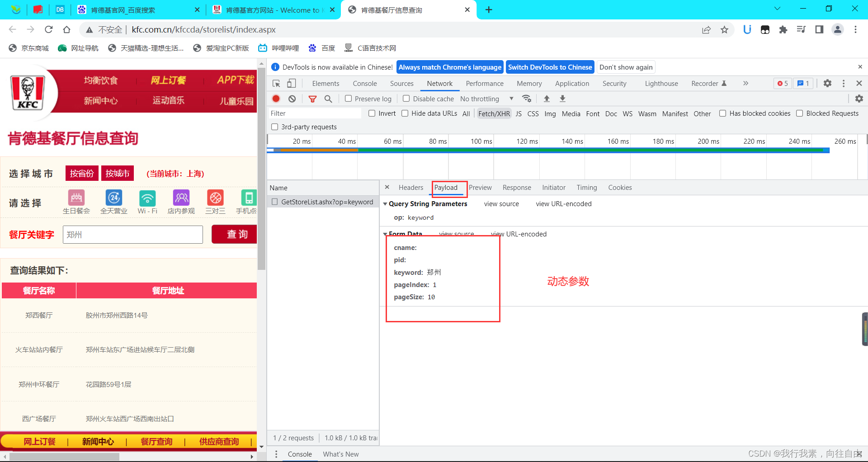Enable Preserve log checkbox

point(349,99)
